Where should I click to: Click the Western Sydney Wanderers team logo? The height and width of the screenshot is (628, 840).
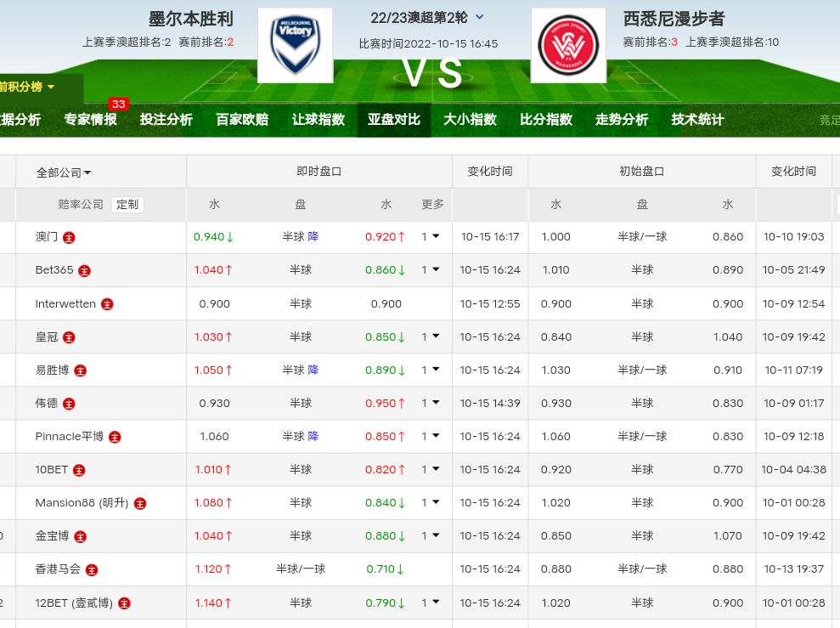(x=568, y=45)
